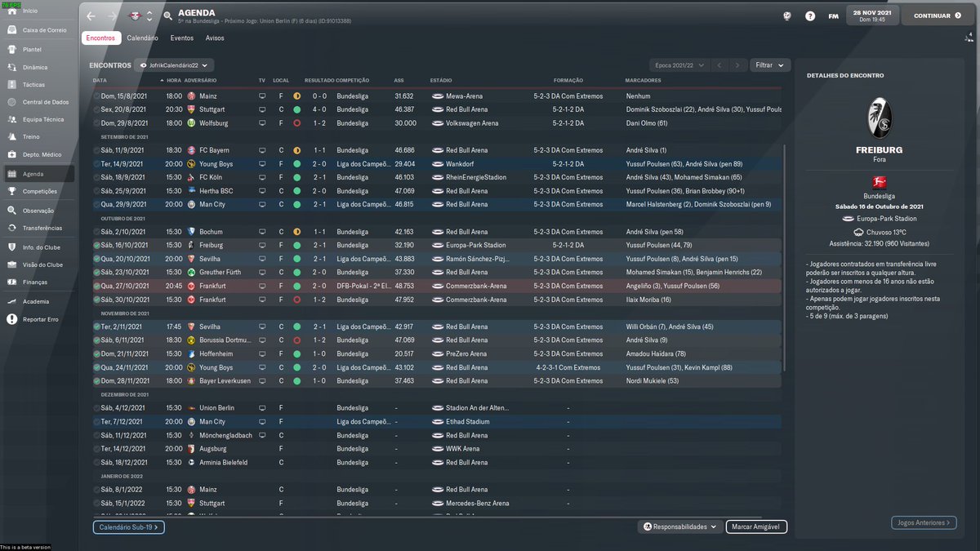
Task: Open Observação scouting screen
Action: pos(38,211)
